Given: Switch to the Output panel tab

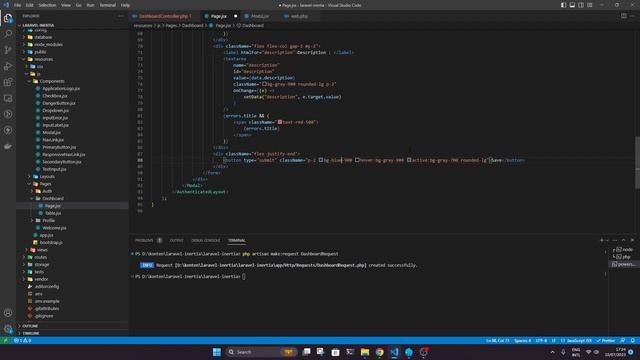Looking at the screenshot, I should 177,240.
